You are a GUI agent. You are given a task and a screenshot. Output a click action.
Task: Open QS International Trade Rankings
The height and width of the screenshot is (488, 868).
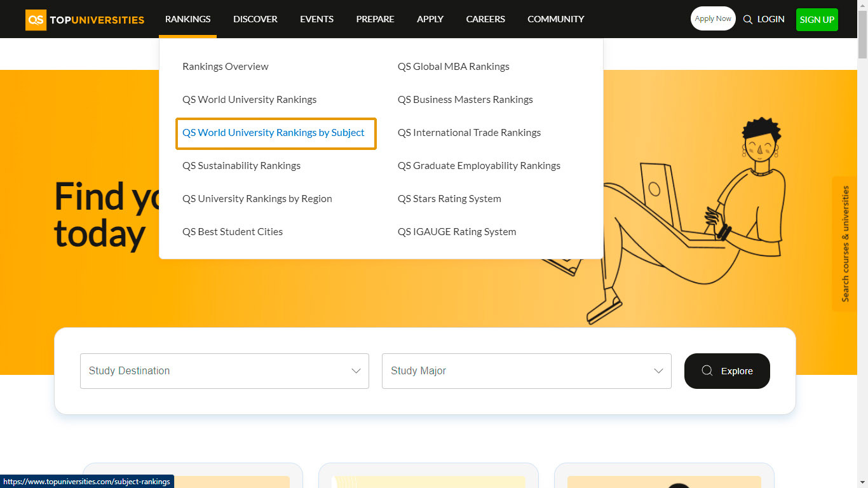click(x=470, y=133)
